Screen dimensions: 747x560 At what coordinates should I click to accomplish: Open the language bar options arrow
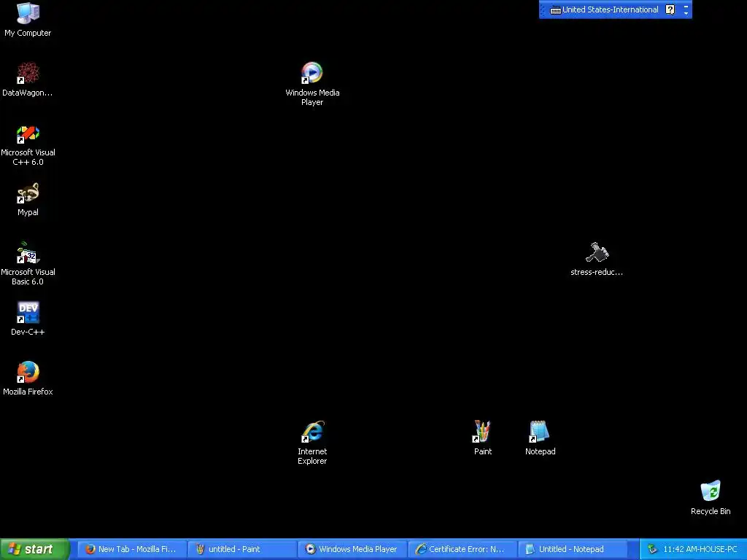[686, 13]
